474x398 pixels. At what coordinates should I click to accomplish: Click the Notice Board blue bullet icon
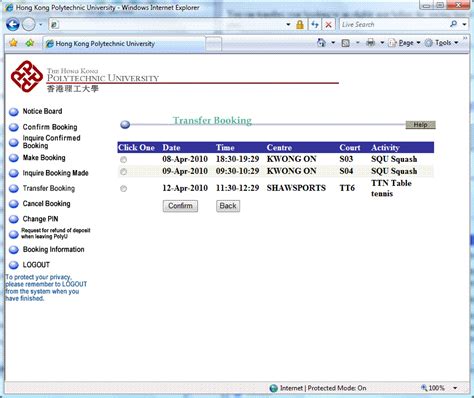coord(14,112)
